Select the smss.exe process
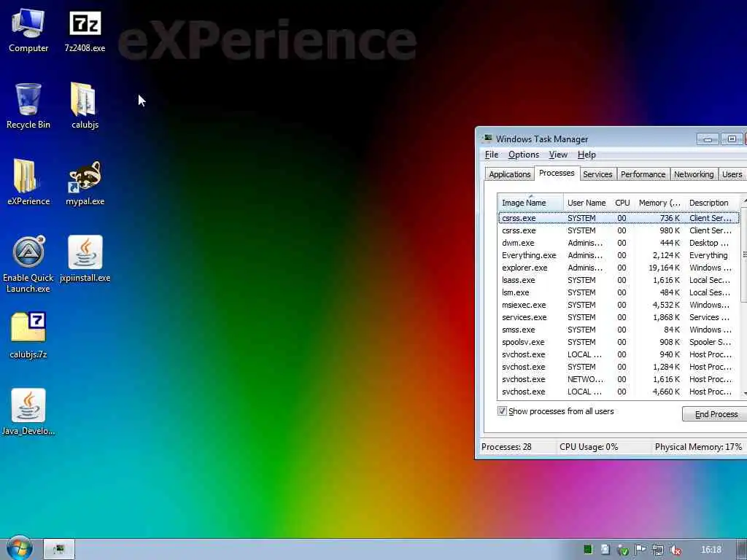Viewport: 747px width, 560px height. [x=619, y=330]
